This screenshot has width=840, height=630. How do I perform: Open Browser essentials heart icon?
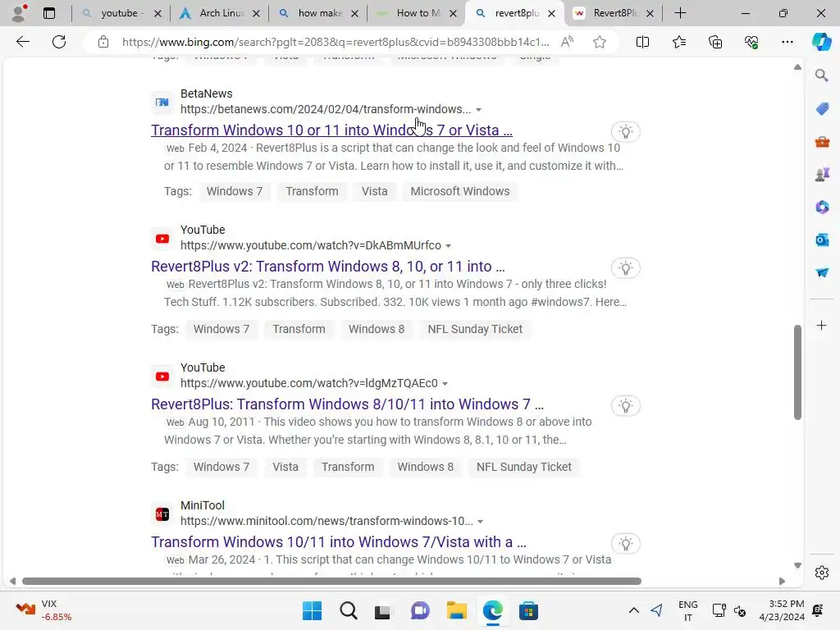[x=751, y=42]
